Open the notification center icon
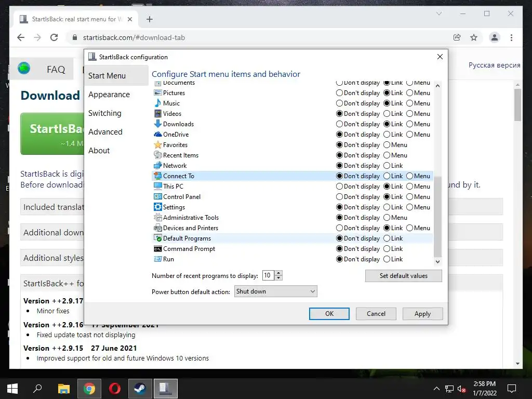 511,389
